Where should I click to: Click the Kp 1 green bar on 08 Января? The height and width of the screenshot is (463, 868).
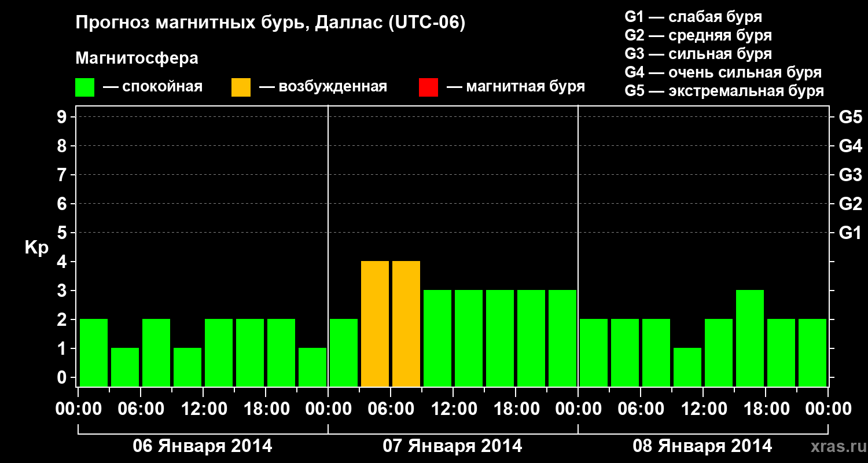pyautogui.click(x=687, y=367)
